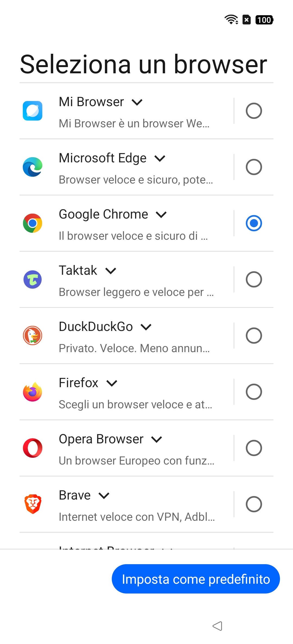Expand the Google Chrome description chevron
293x644 pixels.
pyautogui.click(x=161, y=215)
